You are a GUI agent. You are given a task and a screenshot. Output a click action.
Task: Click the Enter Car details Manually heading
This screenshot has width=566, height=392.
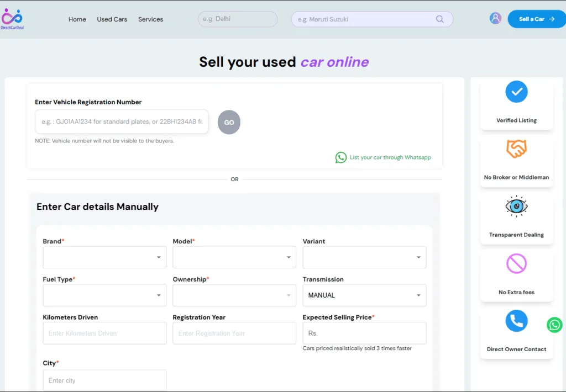[97, 206]
